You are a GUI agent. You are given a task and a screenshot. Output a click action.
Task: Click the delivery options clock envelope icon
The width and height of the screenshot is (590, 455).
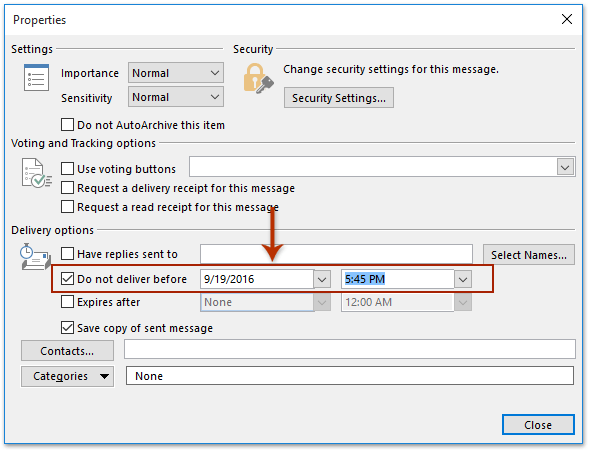35,257
